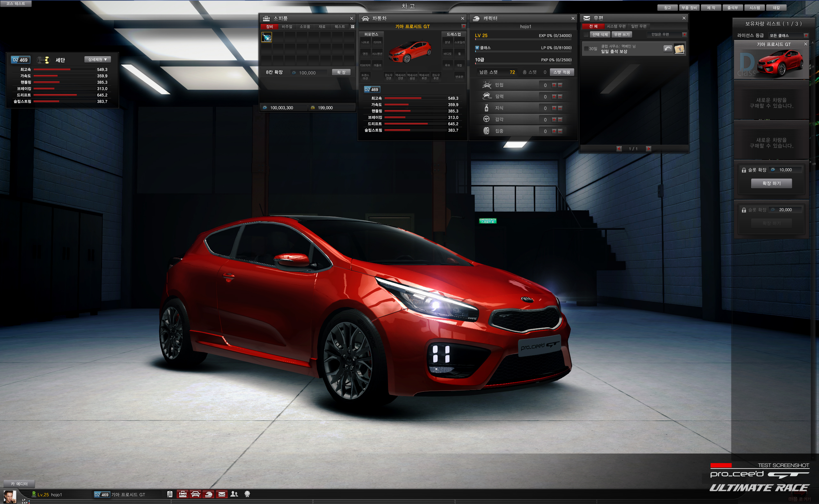This screenshot has height=504, width=819.
Task: Check the 일일 출석 보상 mail checkbox
Action: [586, 49]
